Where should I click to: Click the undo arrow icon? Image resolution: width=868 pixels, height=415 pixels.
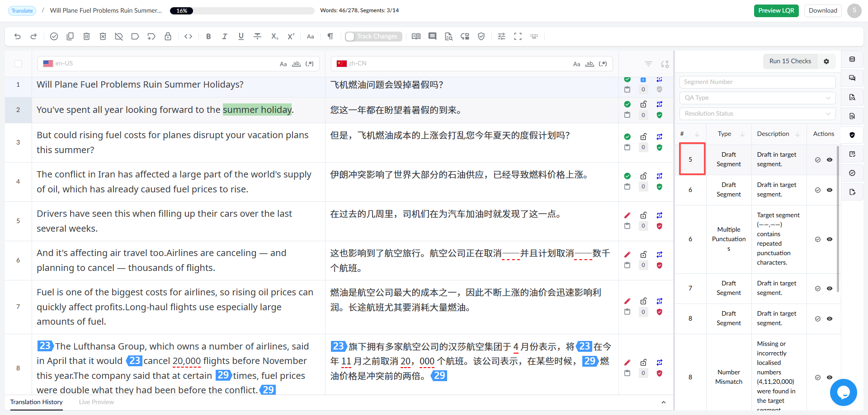18,37
